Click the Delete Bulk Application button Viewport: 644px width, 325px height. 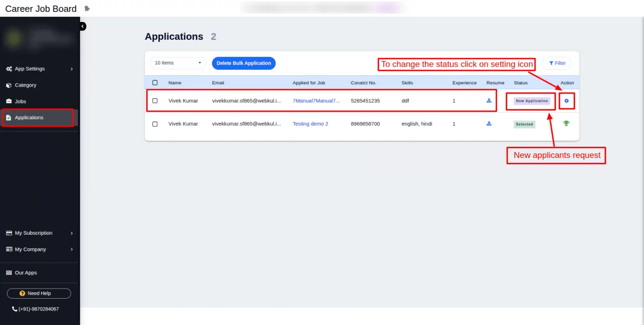pyautogui.click(x=244, y=63)
